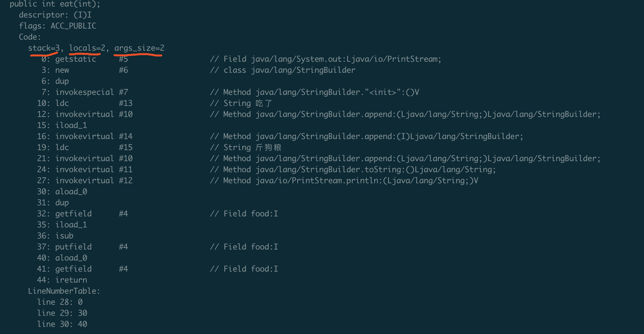Click the 'ireturn' instruction
Image resolution: width=644 pixels, height=334 pixels.
71,280
